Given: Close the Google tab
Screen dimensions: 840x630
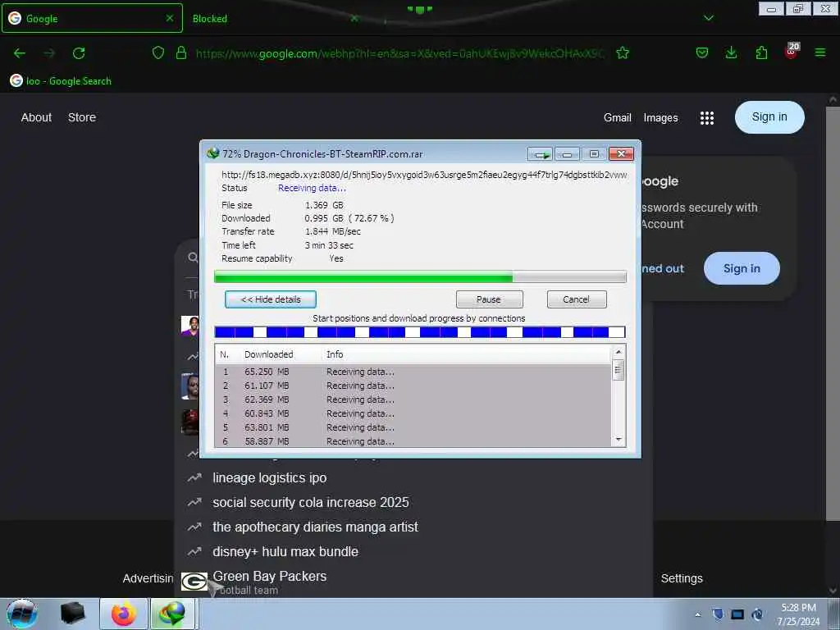Looking at the screenshot, I should (170, 18).
